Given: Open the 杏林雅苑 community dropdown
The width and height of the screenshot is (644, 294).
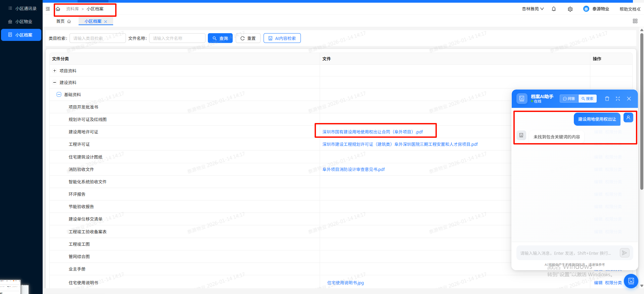Looking at the screenshot, I should pyautogui.click(x=533, y=9).
